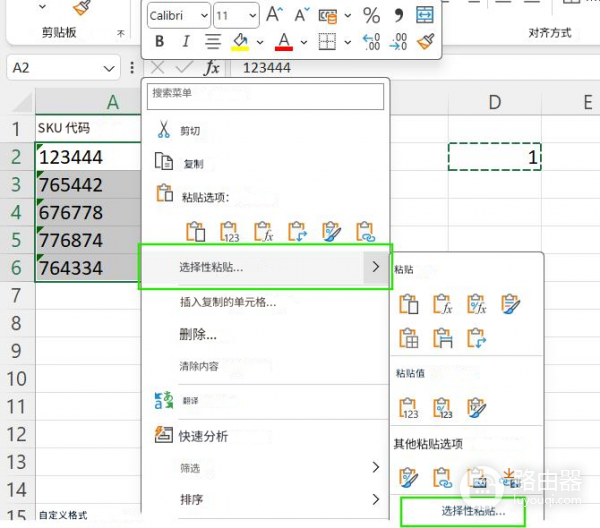The height and width of the screenshot is (528, 600).
Task: Click the borders icon in mini toolbar
Action: [328, 41]
